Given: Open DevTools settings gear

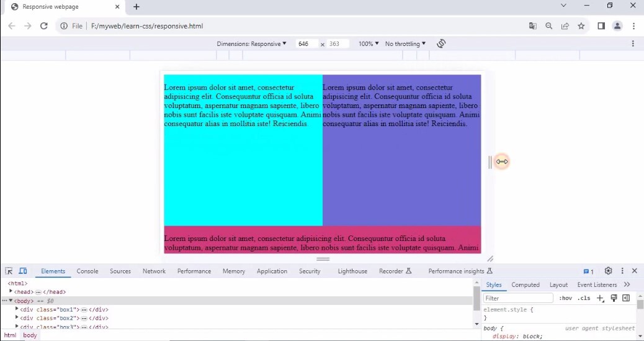Looking at the screenshot, I should (x=608, y=271).
